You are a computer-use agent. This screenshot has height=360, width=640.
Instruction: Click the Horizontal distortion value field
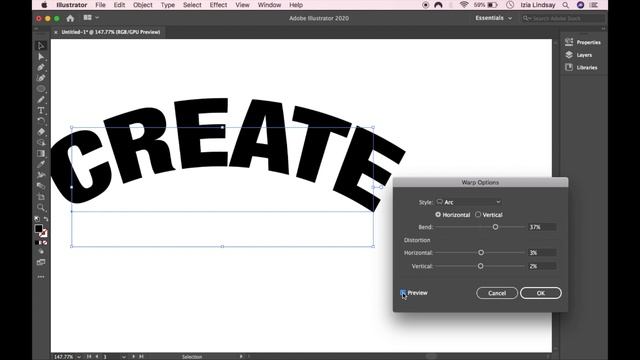pos(542,253)
